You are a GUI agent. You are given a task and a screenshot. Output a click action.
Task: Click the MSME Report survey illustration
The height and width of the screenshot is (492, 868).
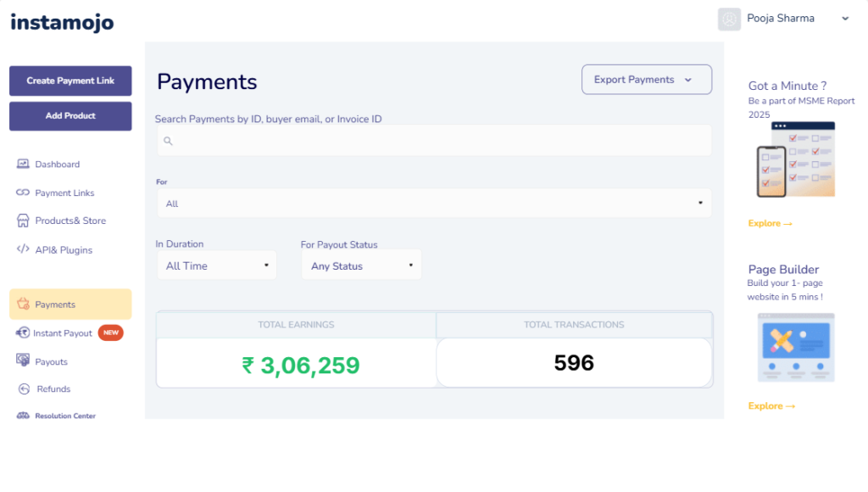pyautogui.click(x=795, y=159)
